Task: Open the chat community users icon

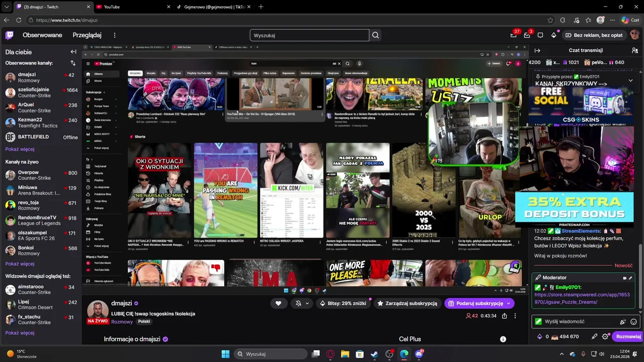Action: coord(635,50)
